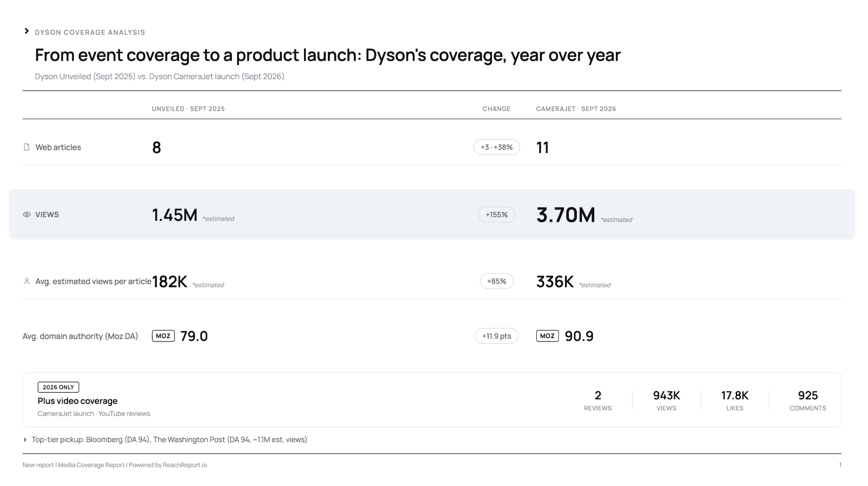Screen dimensions: 868x486
Task: Click the main title about Dyson's coverage
Action: (328, 55)
